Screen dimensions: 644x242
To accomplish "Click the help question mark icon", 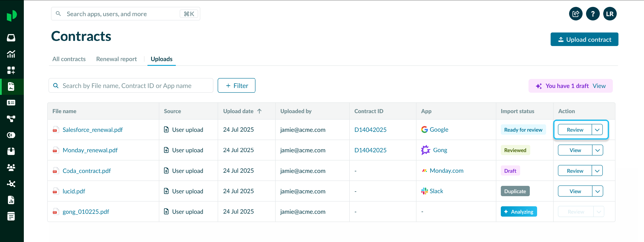I will point(592,14).
